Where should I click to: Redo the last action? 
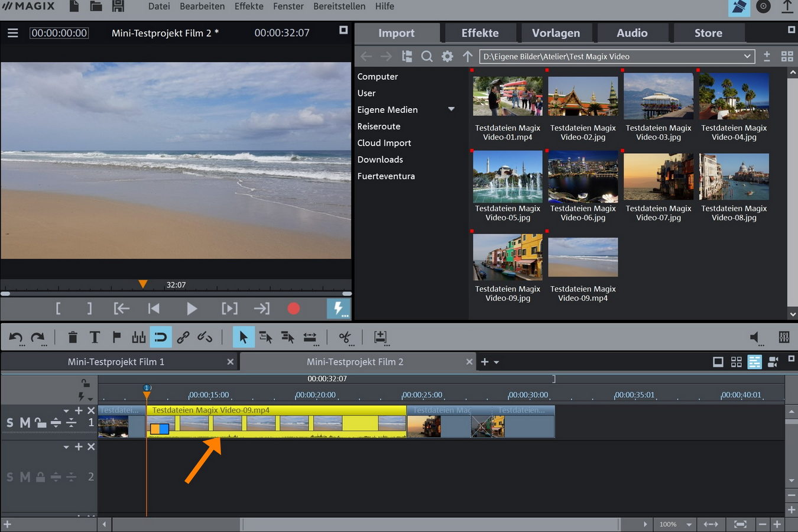38,338
